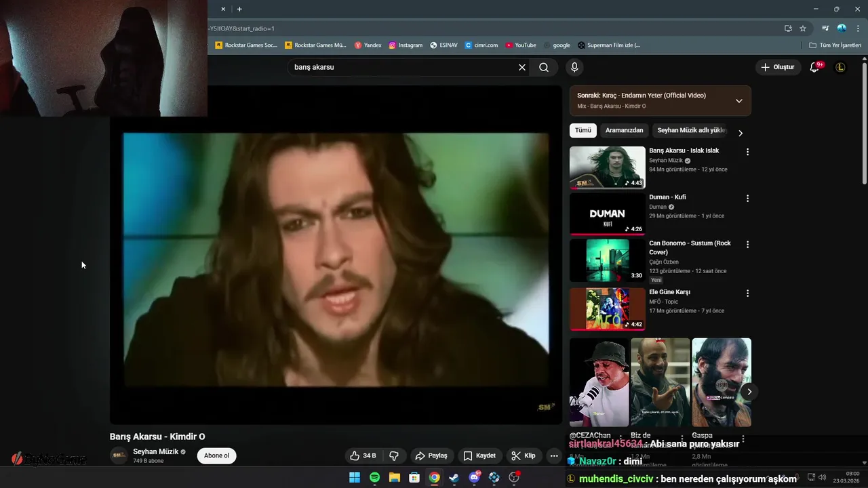Image resolution: width=868 pixels, height=488 pixels.
Task: Open the YouTube account avatar menu
Action: (840, 67)
